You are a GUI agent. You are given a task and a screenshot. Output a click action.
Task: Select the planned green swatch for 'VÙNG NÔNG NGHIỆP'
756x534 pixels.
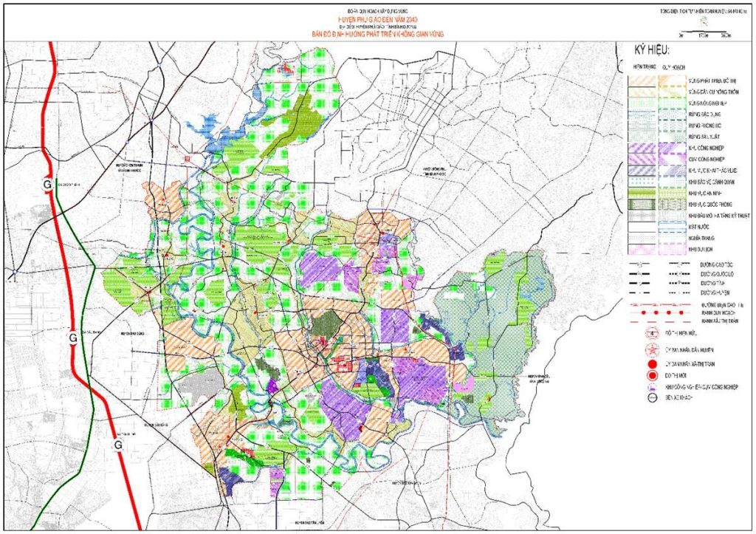(x=672, y=103)
